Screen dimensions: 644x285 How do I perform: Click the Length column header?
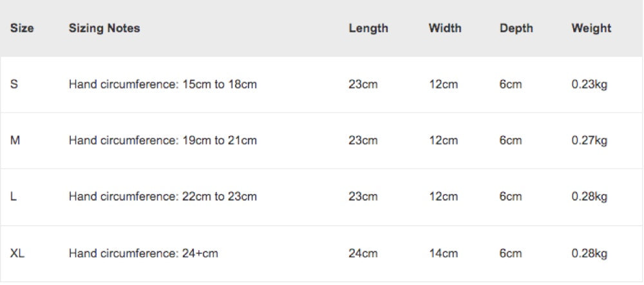coord(368,28)
